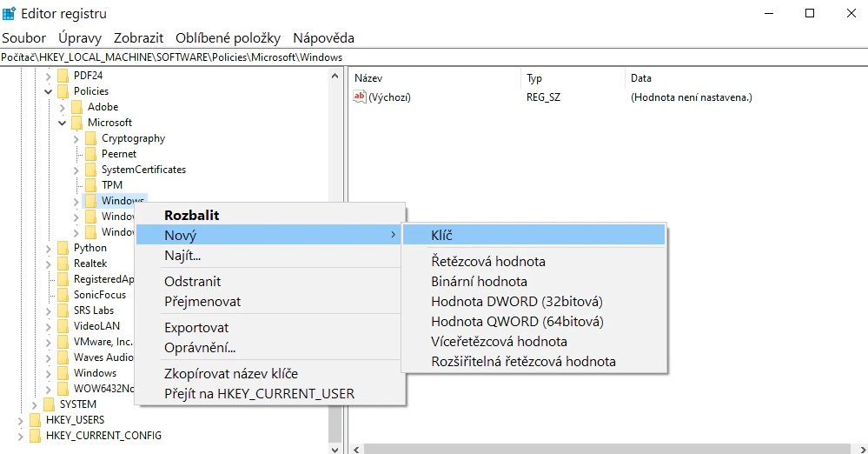Create a new Binární hodnota
Image resolution: width=868 pixels, height=454 pixels.
point(533,281)
